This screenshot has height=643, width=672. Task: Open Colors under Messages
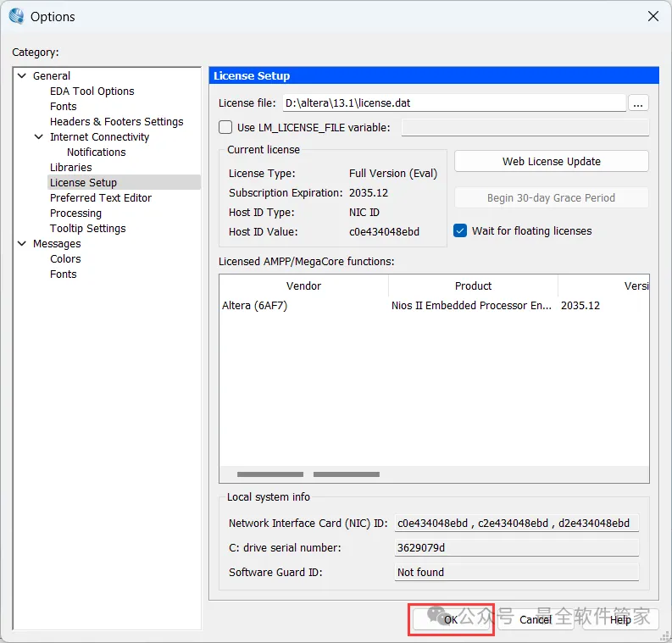[x=65, y=258]
